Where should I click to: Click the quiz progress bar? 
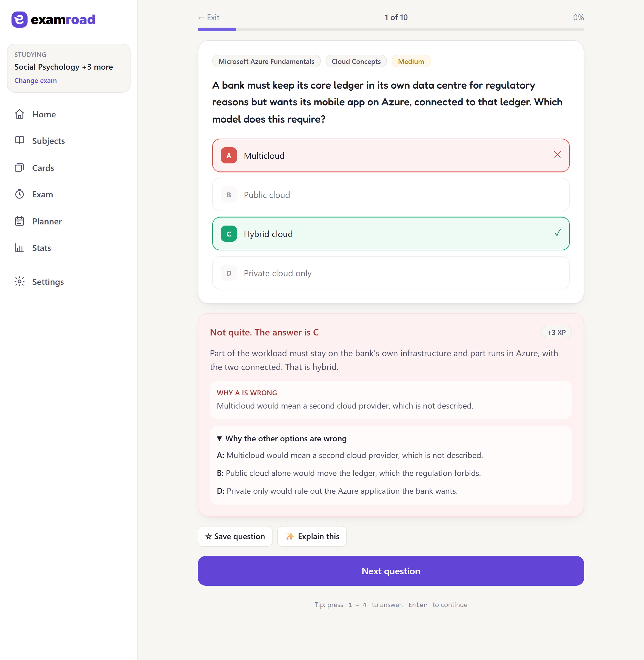point(391,29)
